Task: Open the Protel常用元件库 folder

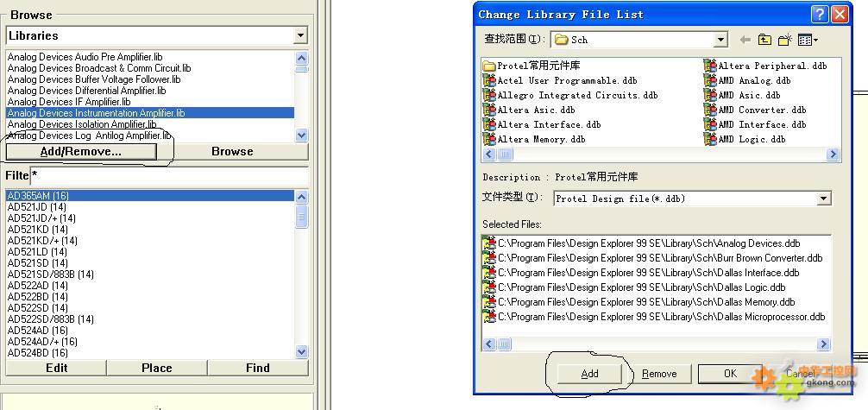Action: click(x=532, y=66)
